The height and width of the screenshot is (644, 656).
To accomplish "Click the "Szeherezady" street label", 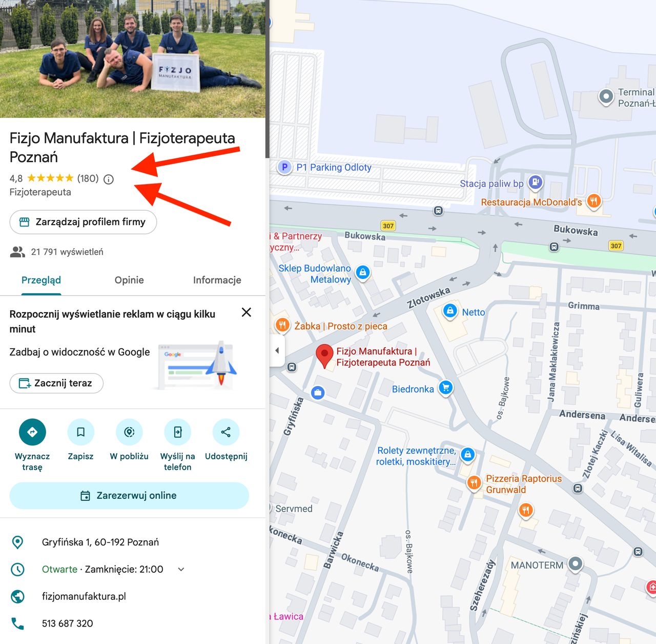I will point(482,585).
